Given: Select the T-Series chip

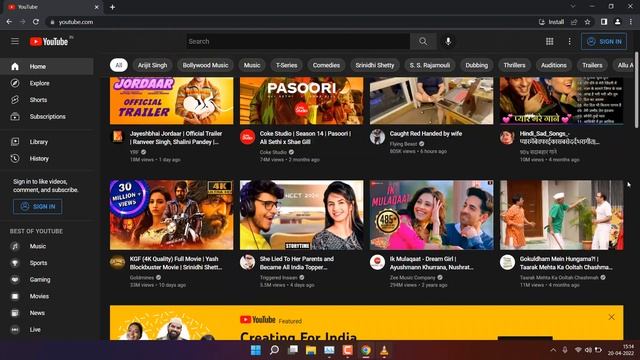Looking at the screenshot, I should (x=287, y=65).
